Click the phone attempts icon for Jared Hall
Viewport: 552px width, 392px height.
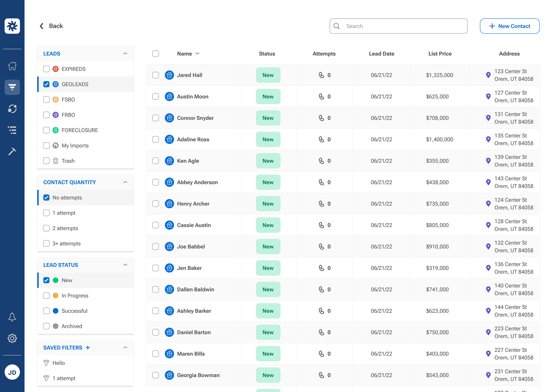[321, 75]
